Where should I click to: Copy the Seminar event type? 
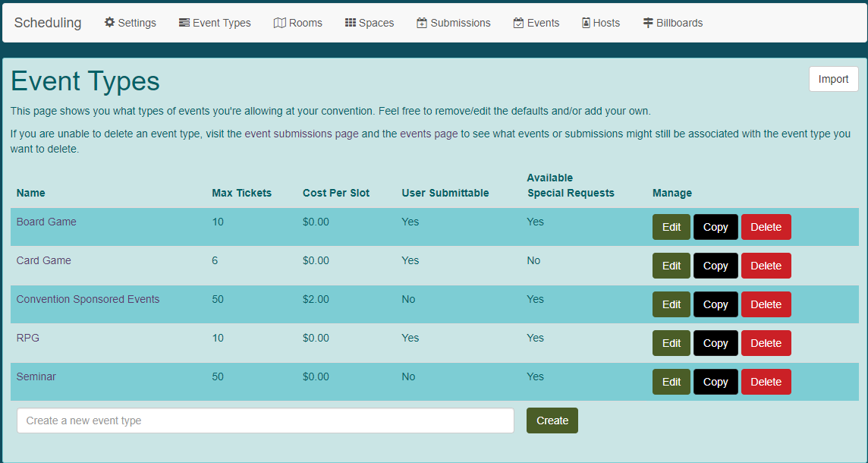coord(715,382)
